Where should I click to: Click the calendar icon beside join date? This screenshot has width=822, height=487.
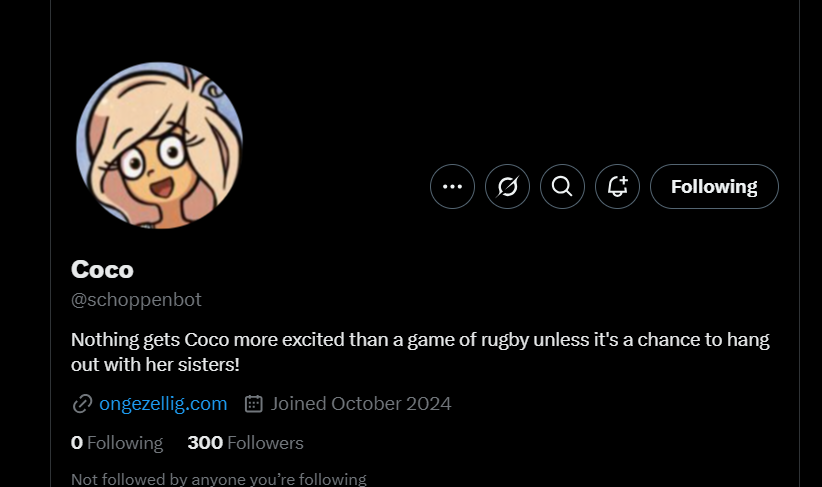254,404
